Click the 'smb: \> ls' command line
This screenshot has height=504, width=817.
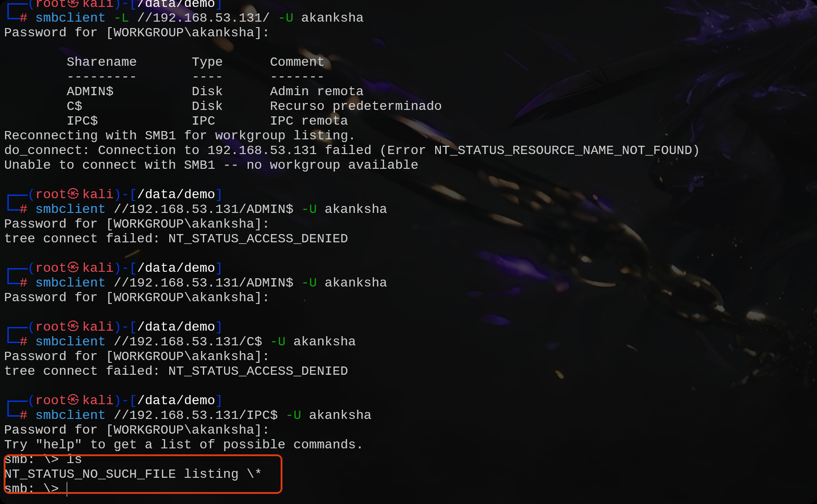tap(43, 459)
